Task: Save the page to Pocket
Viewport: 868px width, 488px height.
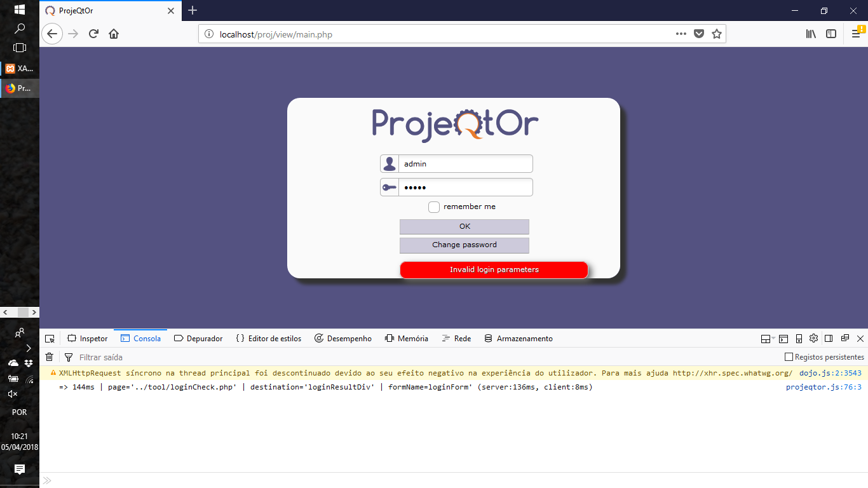Action: pyautogui.click(x=699, y=34)
